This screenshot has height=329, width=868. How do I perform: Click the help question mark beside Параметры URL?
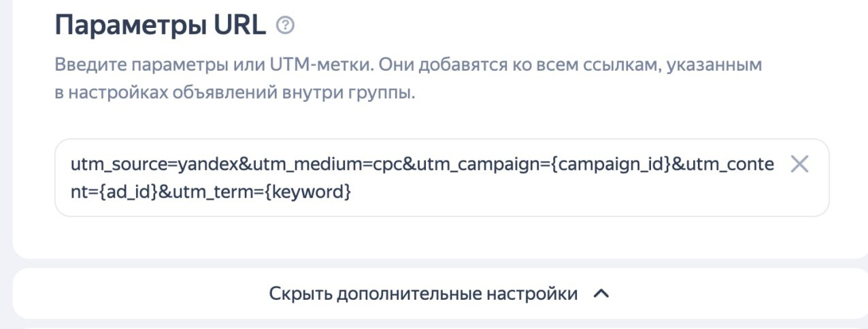285,25
